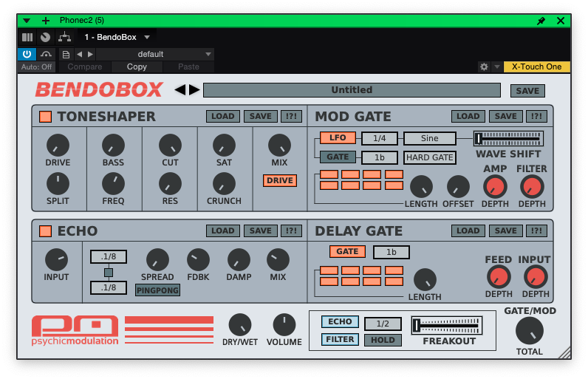Open the HARD GATE type selector
This screenshot has width=588, height=379.
pyautogui.click(x=430, y=157)
